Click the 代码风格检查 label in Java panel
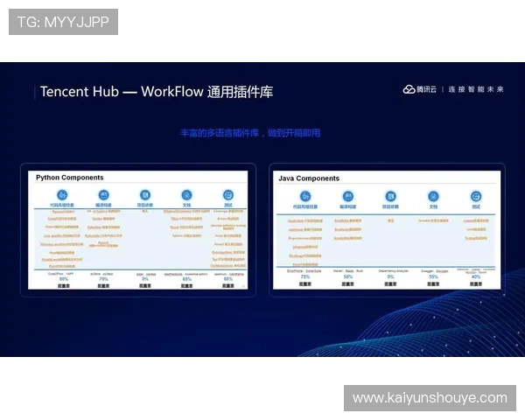The width and height of the screenshot is (525, 420). pyautogui.click(x=305, y=206)
